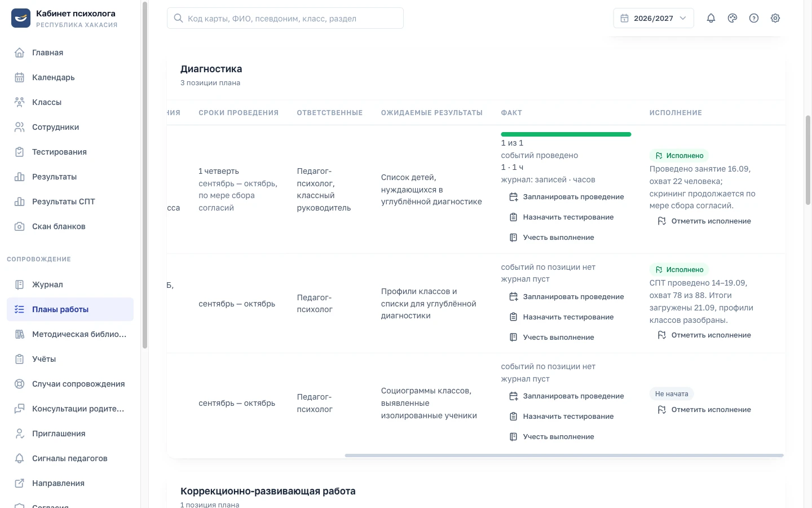Image resolution: width=812 pixels, height=508 pixels.
Task: Click Коррекционно-развивающая работа heading
Action: pos(268,491)
